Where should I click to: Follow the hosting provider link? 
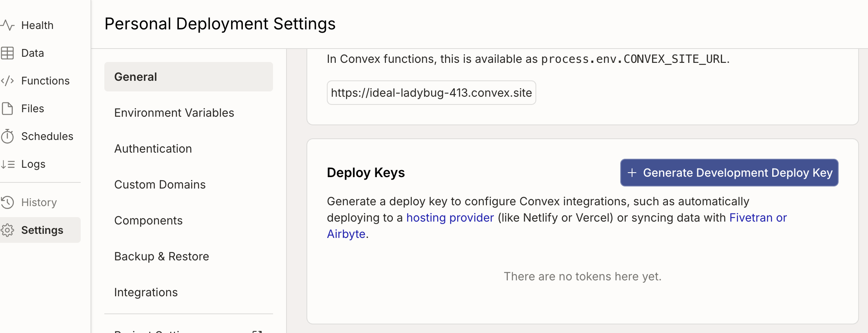pos(450,218)
